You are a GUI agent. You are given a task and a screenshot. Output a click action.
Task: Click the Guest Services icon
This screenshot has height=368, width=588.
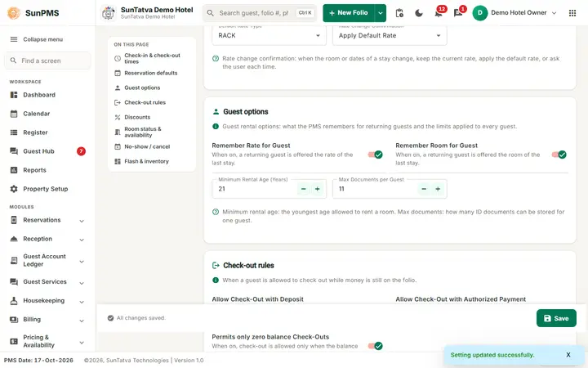[14, 281]
